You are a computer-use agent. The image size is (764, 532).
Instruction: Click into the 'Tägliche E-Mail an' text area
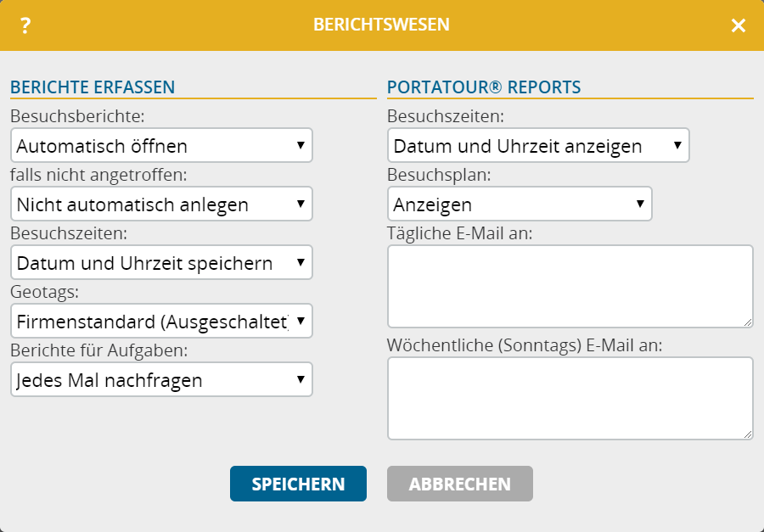pos(570,286)
